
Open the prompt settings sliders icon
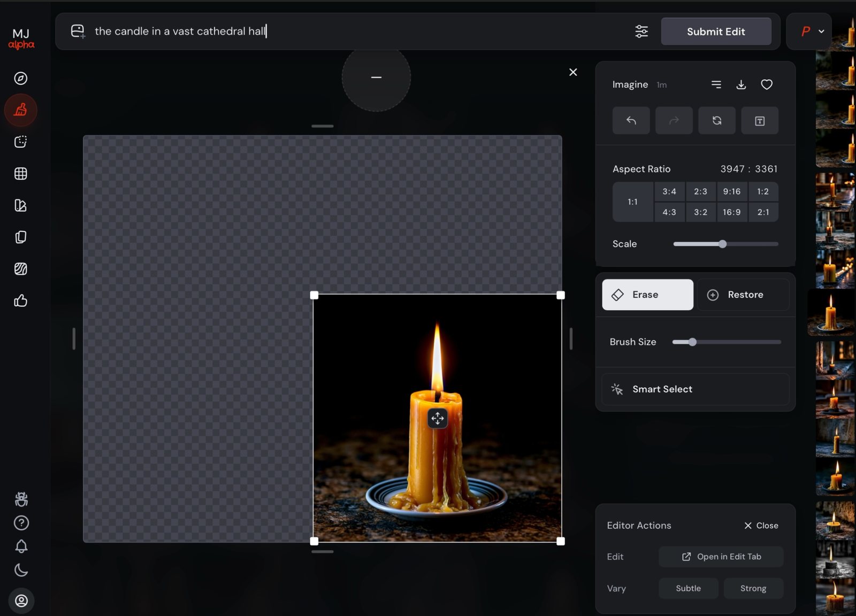point(641,32)
